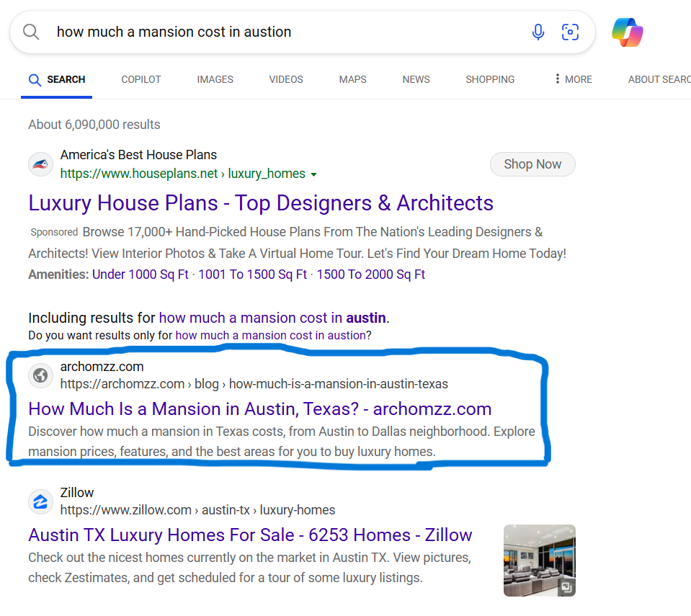Open zillow.com austin-tx luxury-homes URL

tap(198, 510)
